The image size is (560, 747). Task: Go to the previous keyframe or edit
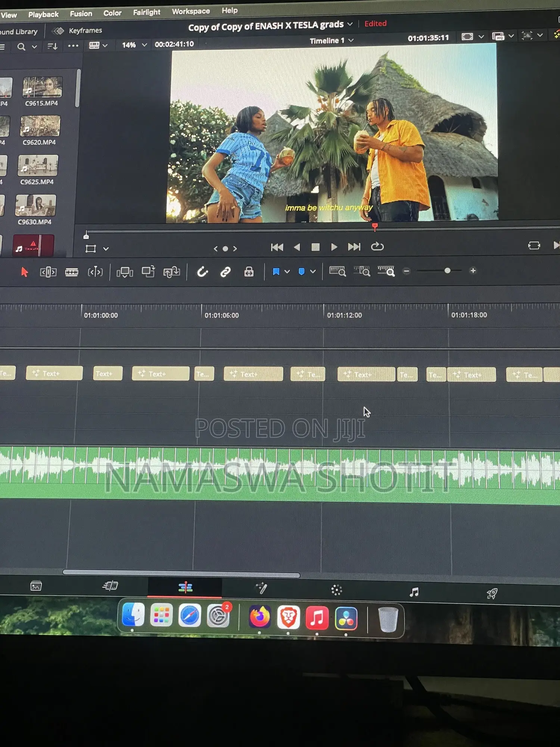tap(215, 249)
